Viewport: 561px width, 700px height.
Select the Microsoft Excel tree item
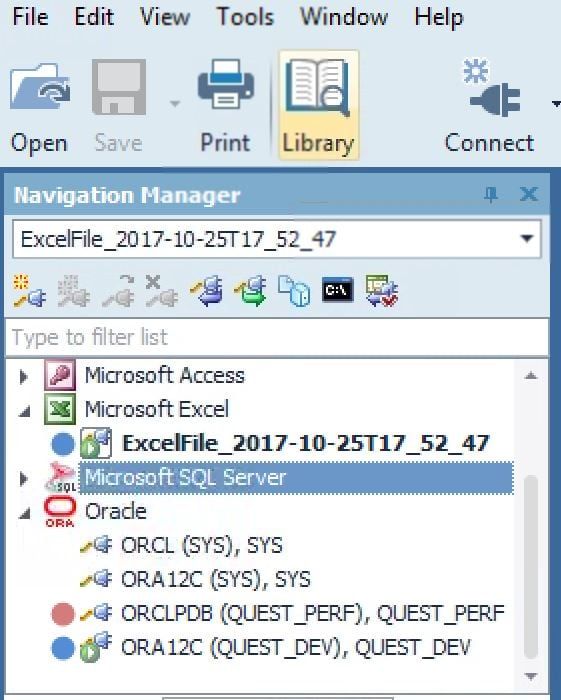click(x=157, y=409)
